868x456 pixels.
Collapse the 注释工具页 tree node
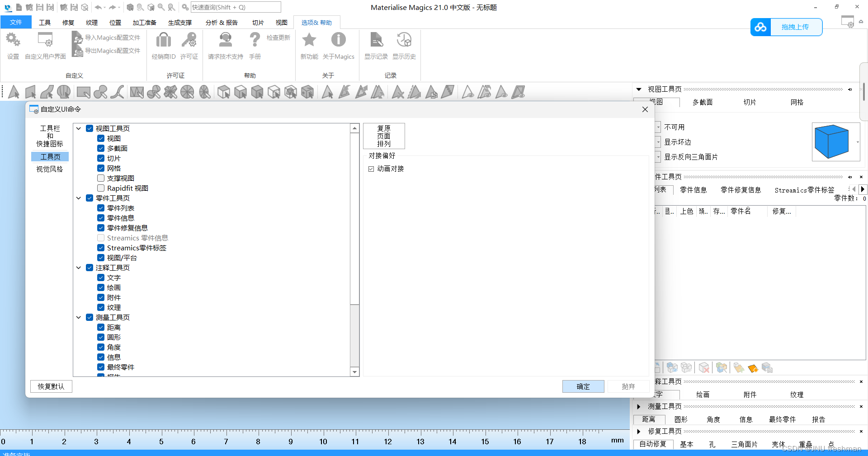[79, 268]
